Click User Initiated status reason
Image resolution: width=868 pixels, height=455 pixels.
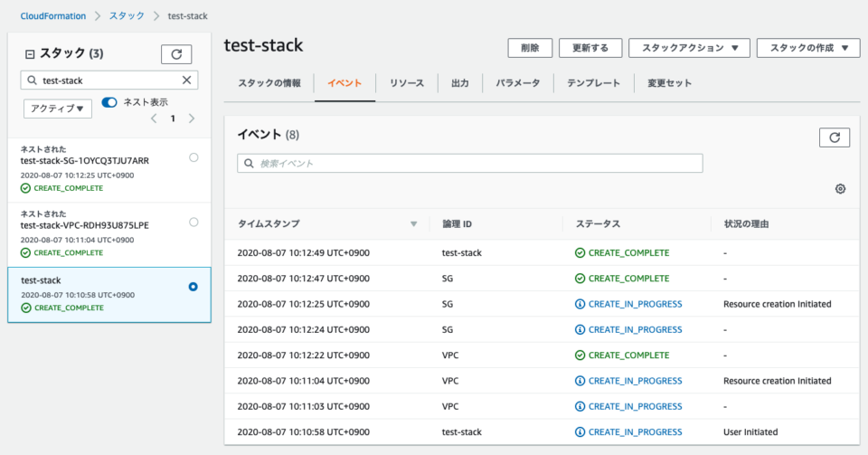pyautogui.click(x=750, y=431)
